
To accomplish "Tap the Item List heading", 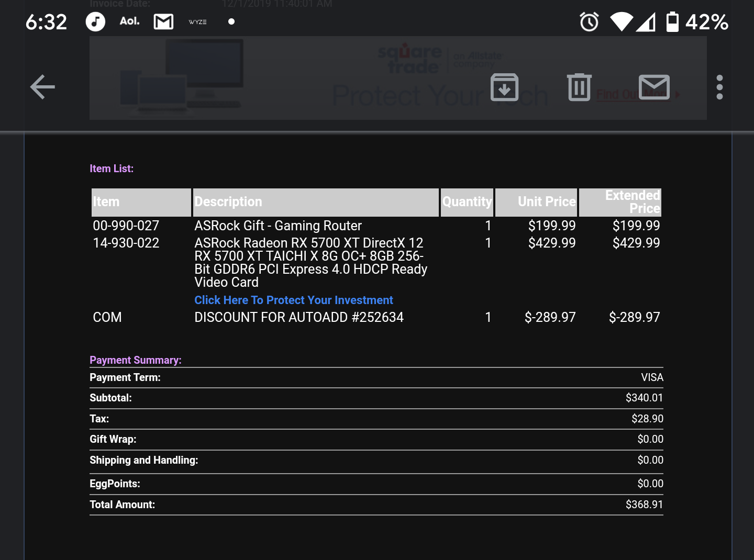I will [112, 169].
